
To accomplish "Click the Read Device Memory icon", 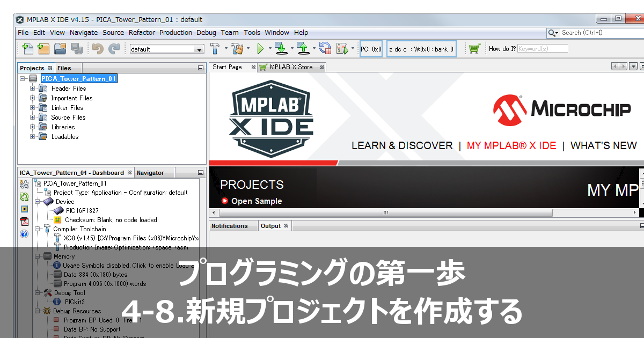I will tap(303, 49).
